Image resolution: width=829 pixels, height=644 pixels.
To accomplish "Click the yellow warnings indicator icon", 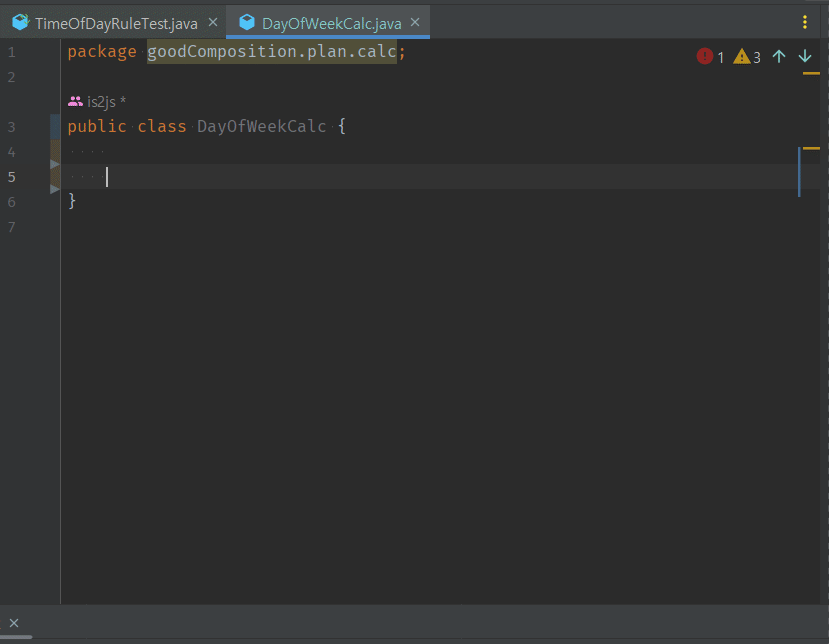I will 742,56.
